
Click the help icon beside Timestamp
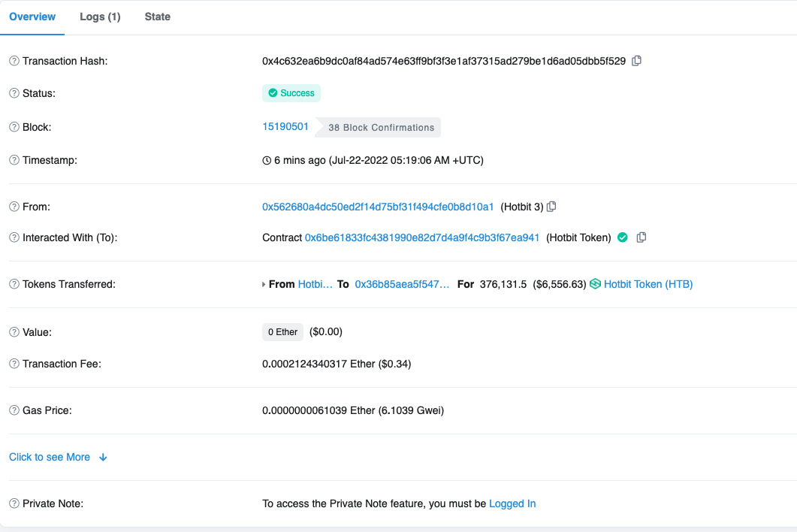(14, 160)
